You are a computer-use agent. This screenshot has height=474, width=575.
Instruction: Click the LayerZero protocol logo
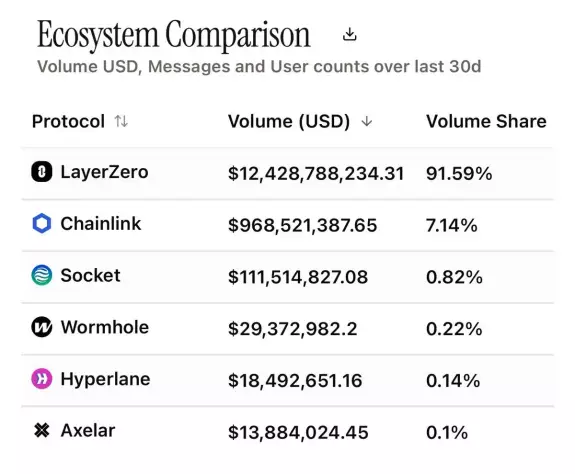[x=41, y=172]
